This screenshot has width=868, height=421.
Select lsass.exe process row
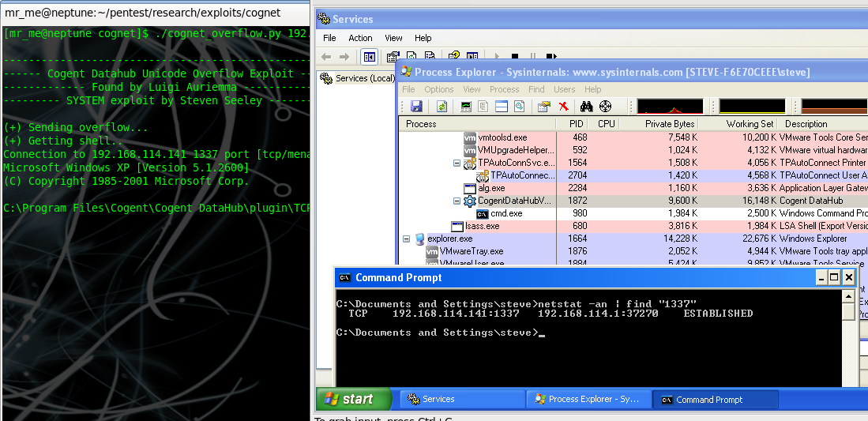[633, 226]
